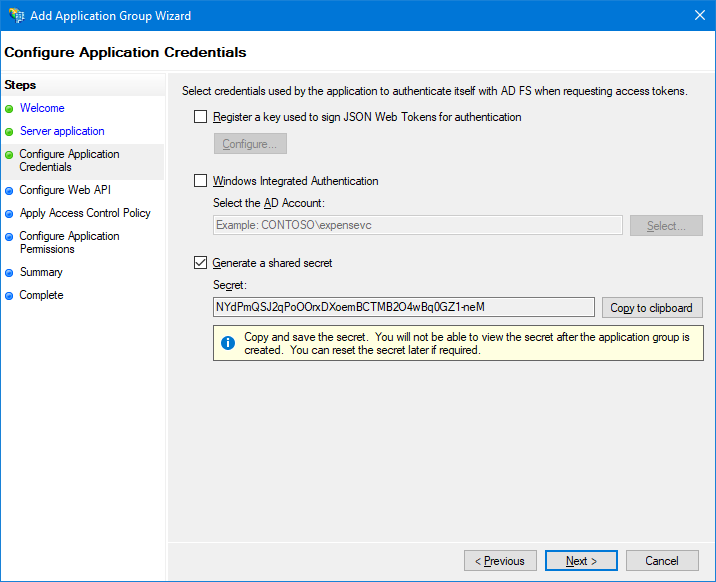The width and height of the screenshot is (716, 582).
Task: Select the Complete step
Action: click(x=41, y=295)
